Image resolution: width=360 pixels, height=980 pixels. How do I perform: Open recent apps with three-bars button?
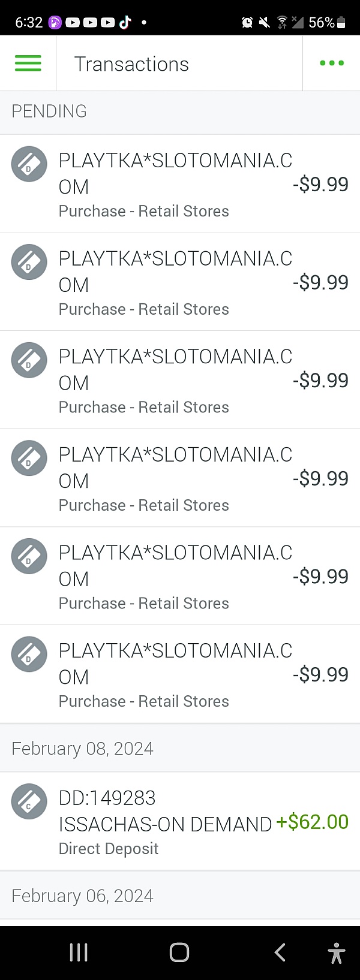(x=79, y=952)
